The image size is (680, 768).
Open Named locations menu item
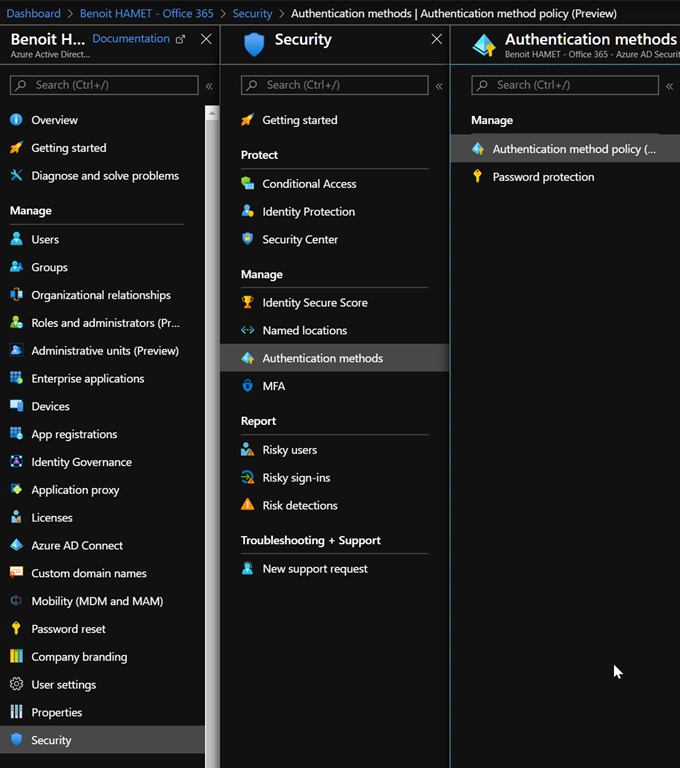pyautogui.click(x=304, y=331)
